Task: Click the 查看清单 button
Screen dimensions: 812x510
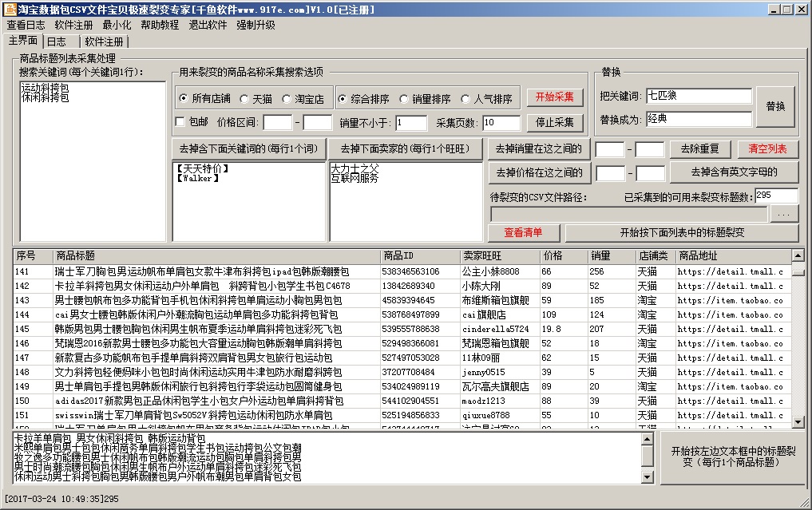Action: pos(523,233)
